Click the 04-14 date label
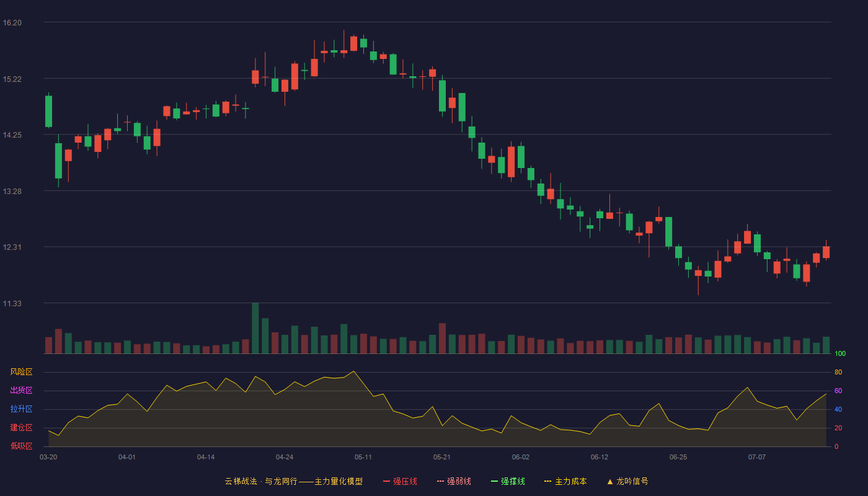This screenshot has height=496, width=868. [x=206, y=457]
